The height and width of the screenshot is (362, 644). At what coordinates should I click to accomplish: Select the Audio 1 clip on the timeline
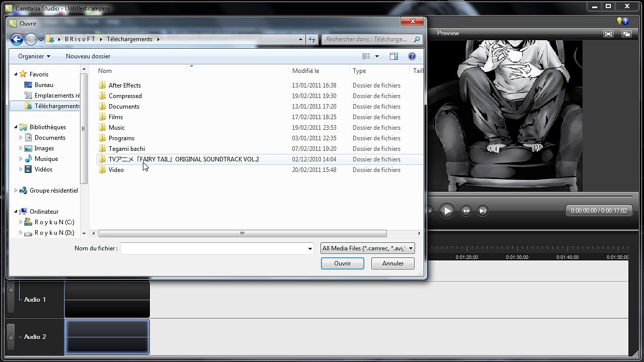tap(107, 300)
